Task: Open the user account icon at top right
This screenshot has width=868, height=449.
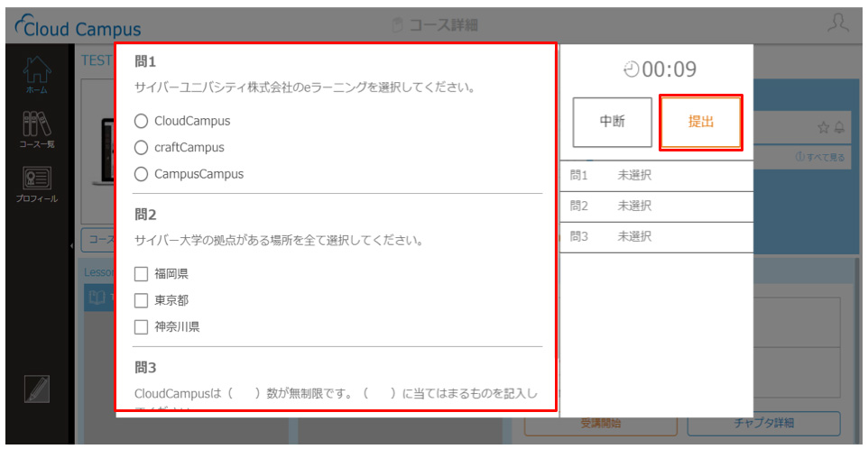Action: tap(839, 24)
